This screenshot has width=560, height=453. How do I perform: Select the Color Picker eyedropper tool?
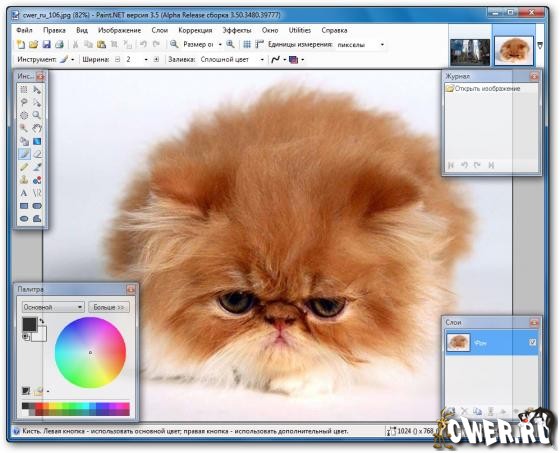pyautogui.click(x=37, y=167)
